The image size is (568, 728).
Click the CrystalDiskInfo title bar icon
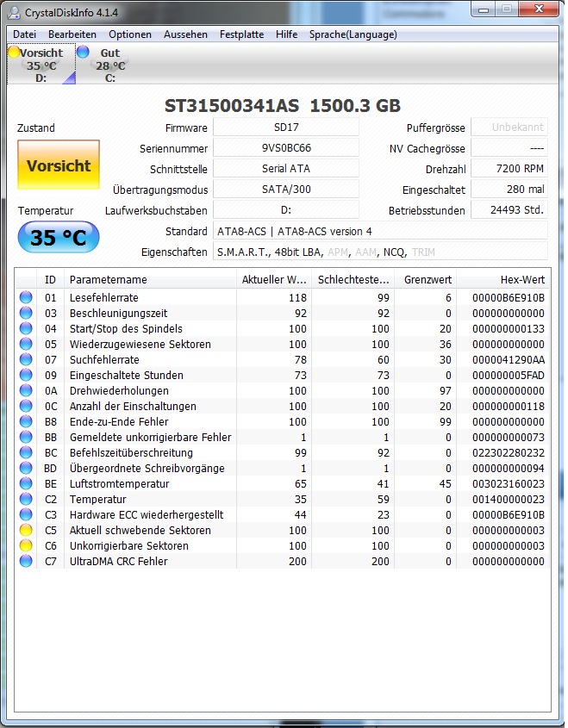[x=15, y=12]
